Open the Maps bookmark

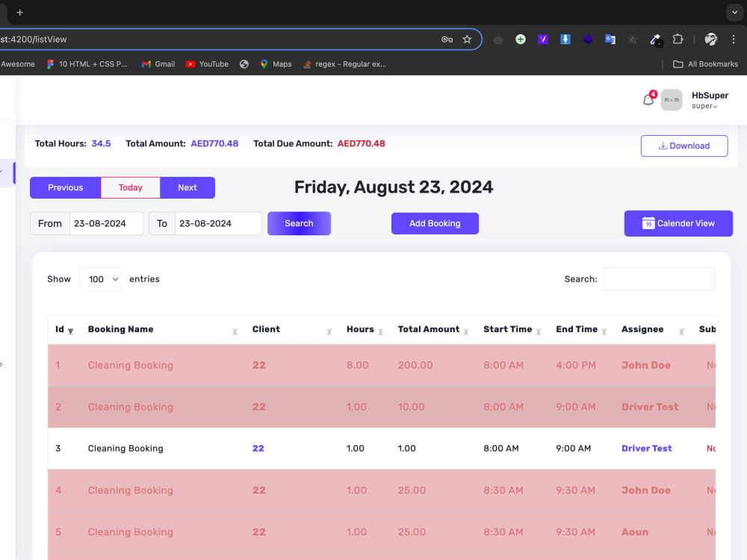tap(276, 63)
